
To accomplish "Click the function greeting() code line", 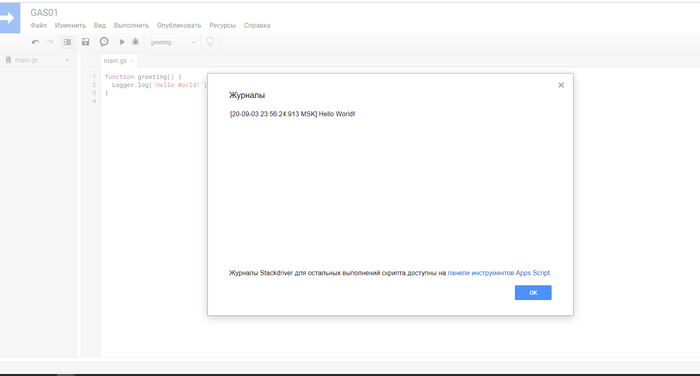I will 143,77.
